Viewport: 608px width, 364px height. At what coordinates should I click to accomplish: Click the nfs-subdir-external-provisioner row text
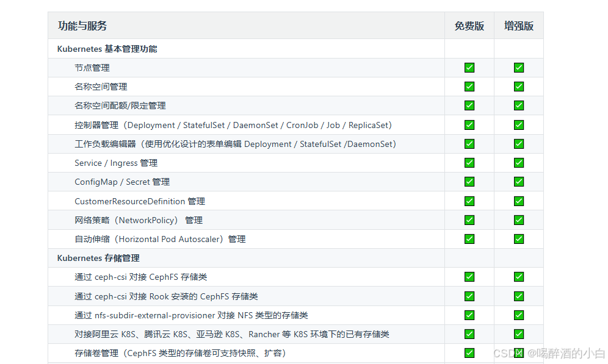point(191,315)
